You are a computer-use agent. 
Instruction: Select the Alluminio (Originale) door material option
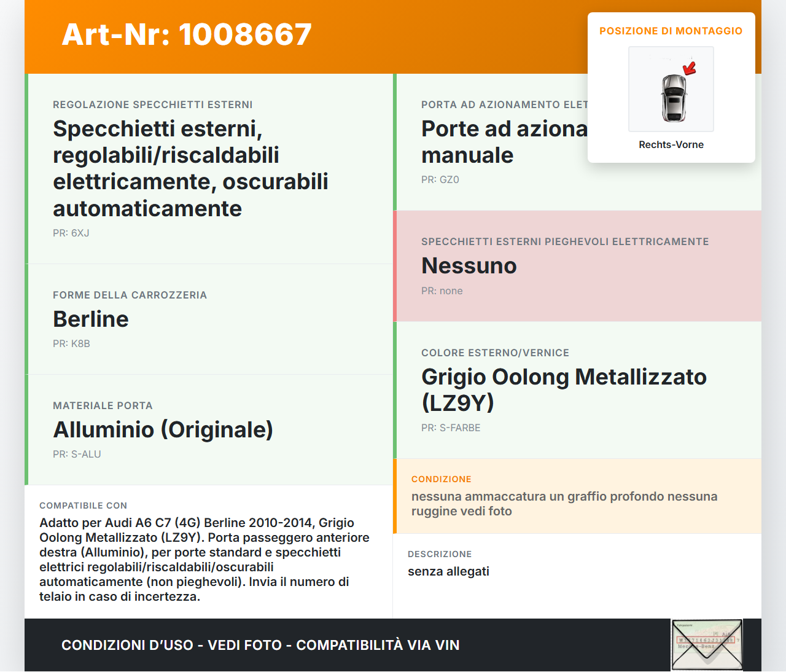163,429
